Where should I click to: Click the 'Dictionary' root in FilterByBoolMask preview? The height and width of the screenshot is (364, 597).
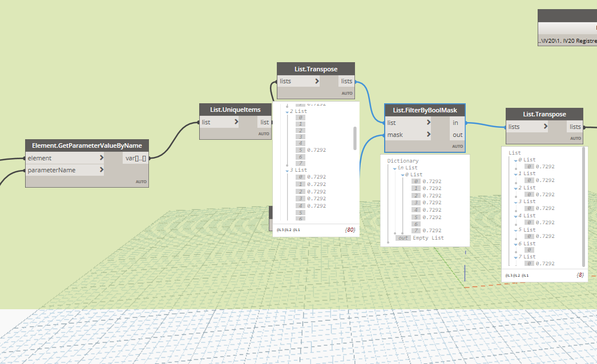[403, 161]
